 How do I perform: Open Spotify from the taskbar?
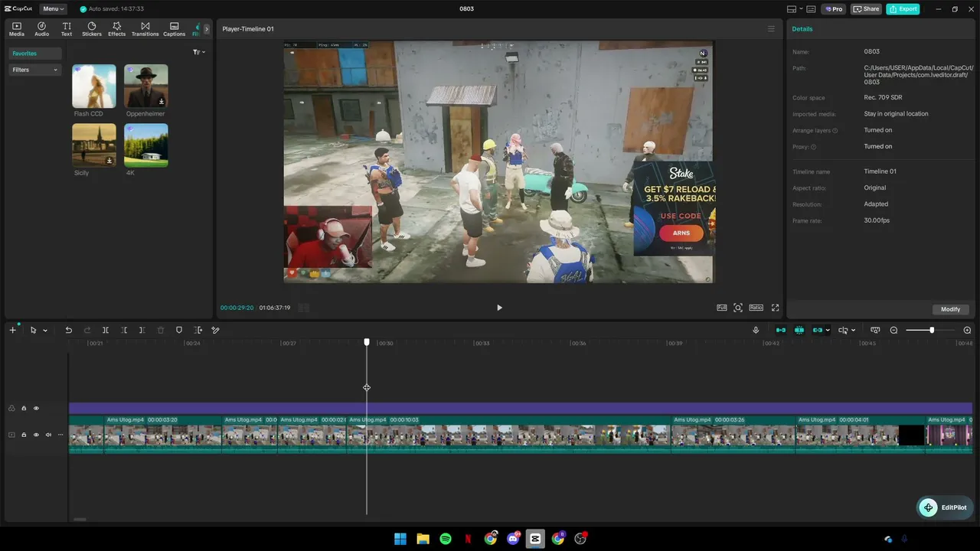[x=446, y=539]
